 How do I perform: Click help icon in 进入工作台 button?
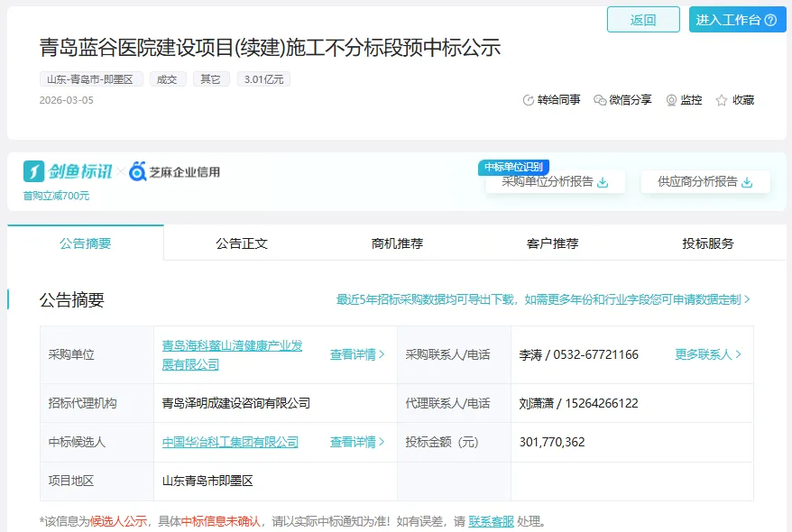pos(770,20)
